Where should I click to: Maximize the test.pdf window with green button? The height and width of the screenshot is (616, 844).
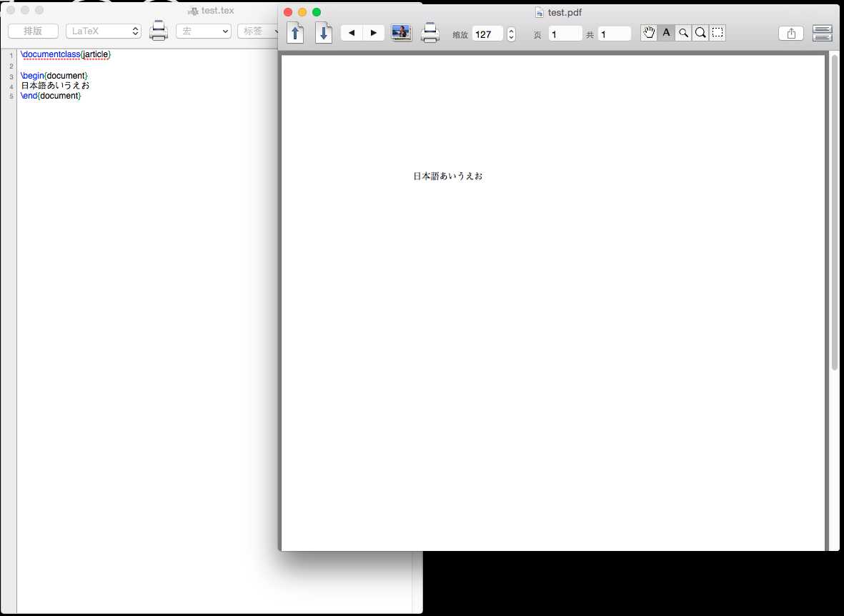click(x=317, y=12)
